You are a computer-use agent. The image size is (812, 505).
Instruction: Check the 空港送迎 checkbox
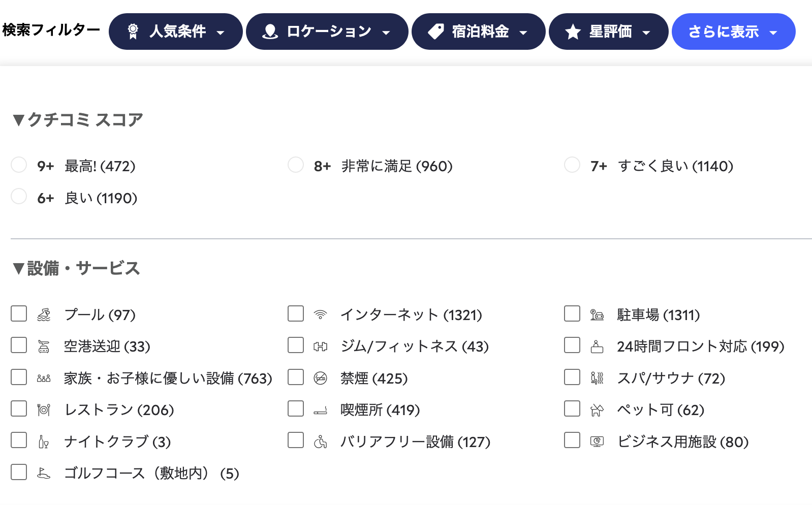pos(19,345)
